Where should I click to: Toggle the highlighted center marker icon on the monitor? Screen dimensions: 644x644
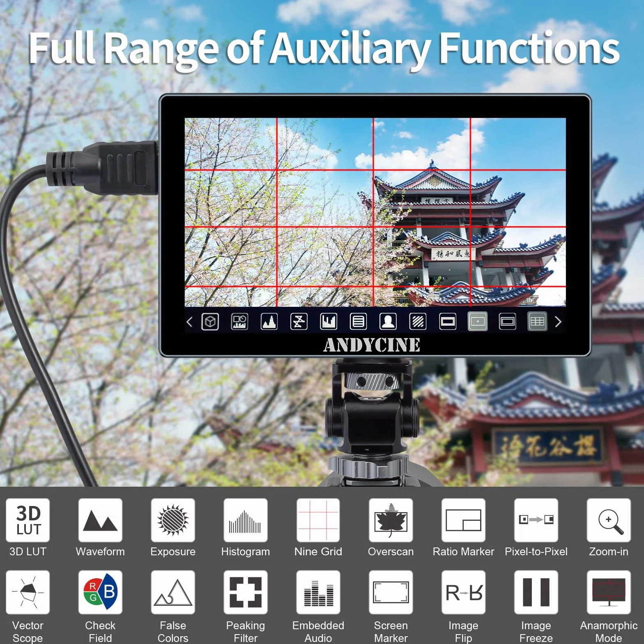coord(478,322)
